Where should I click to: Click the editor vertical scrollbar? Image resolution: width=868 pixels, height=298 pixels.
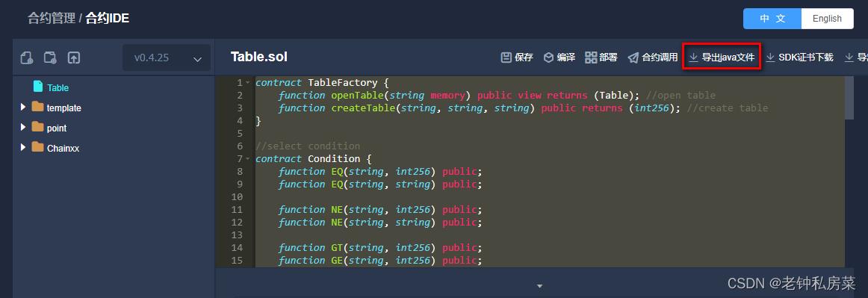point(850,98)
